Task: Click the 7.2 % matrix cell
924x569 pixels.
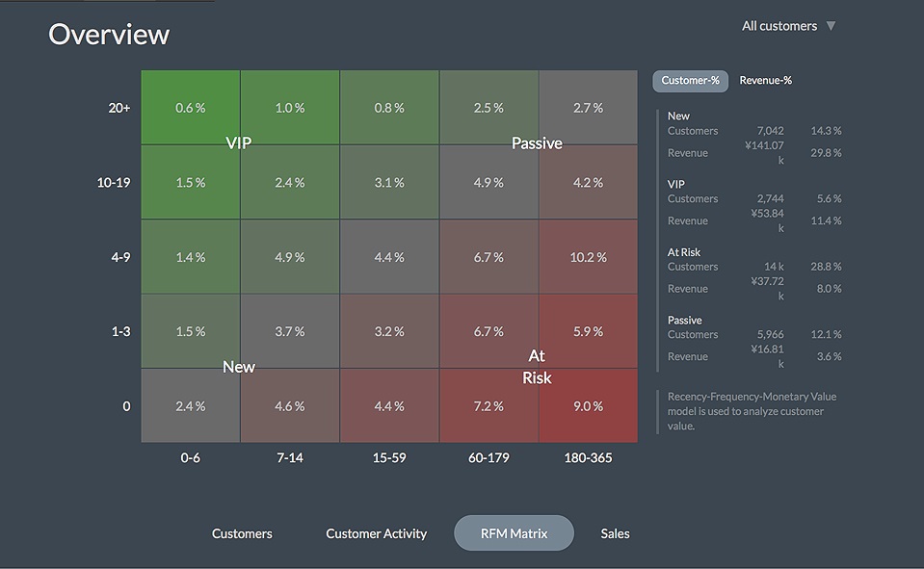Action: [488, 406]
